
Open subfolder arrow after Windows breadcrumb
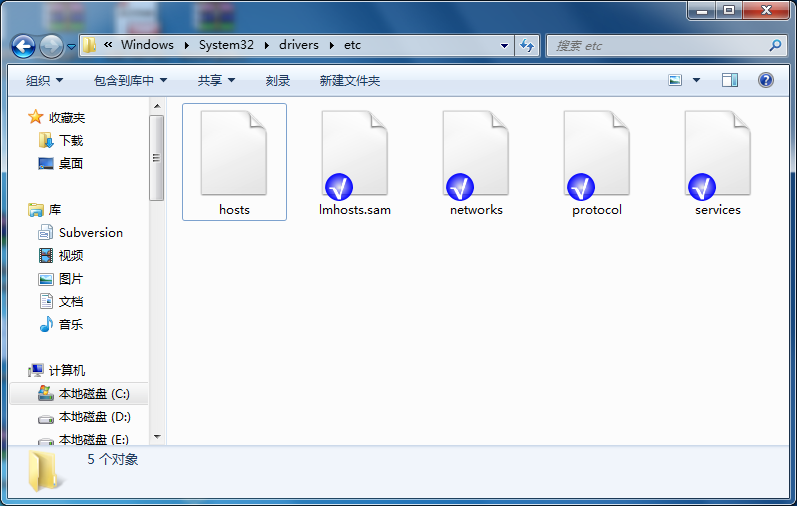pyautogui.click(x=187, y=45)
